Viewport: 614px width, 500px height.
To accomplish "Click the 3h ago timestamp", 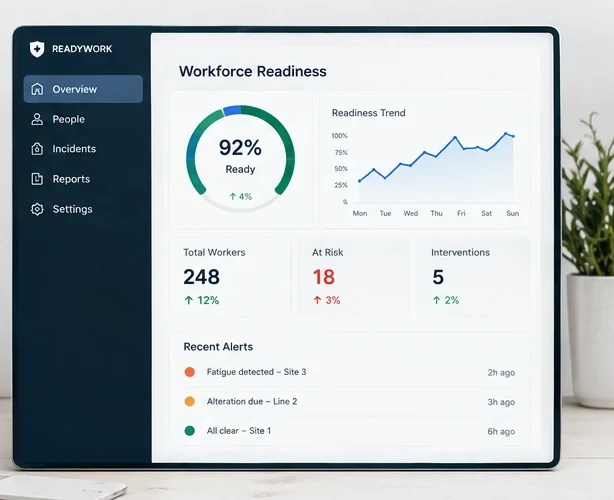I will 501,402.
